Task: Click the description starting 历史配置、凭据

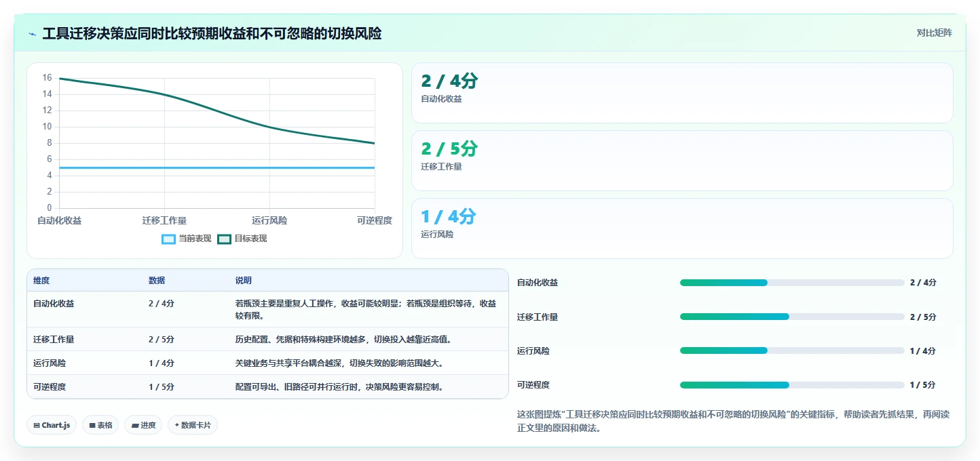Action: click(x=343, y=340)
